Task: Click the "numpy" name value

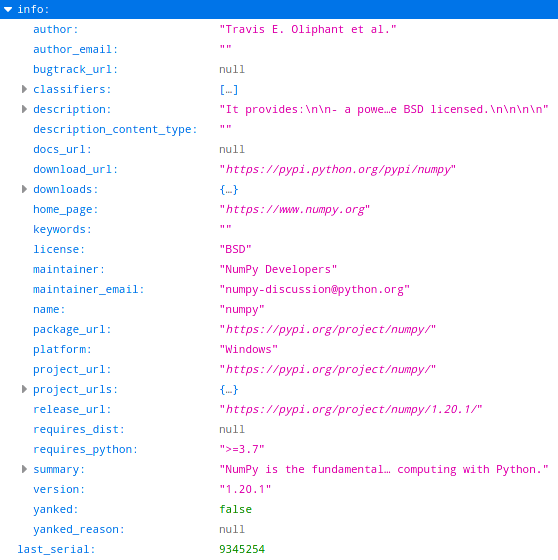Action: 242,309
